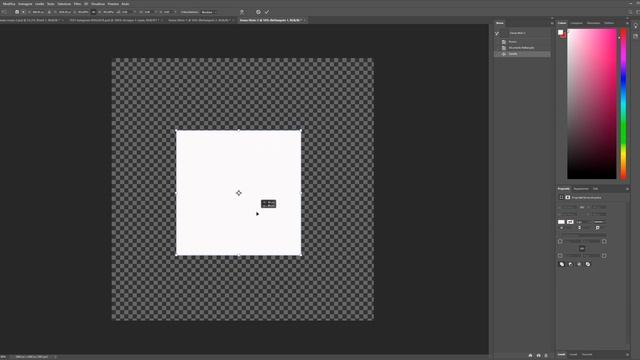Switch to the Tracciati tab at bottom right
The width and height of the screenshot is (640, 360).
pyautogui.click(x=587, y=355)
